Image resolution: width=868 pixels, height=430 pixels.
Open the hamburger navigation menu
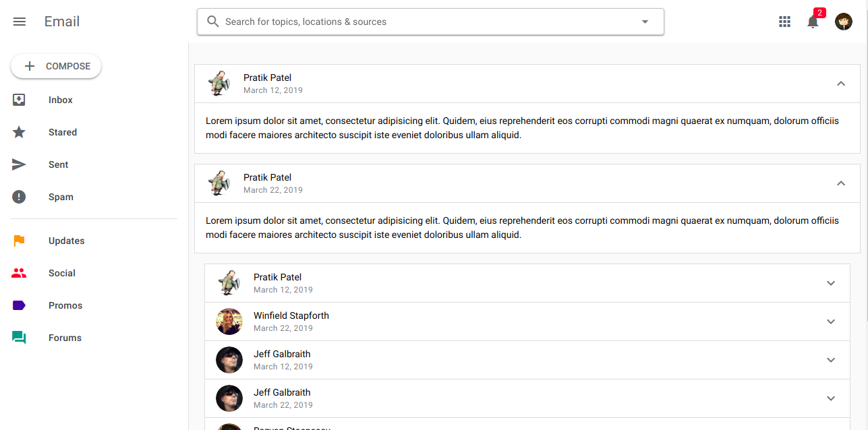click(x=20, y=22)
